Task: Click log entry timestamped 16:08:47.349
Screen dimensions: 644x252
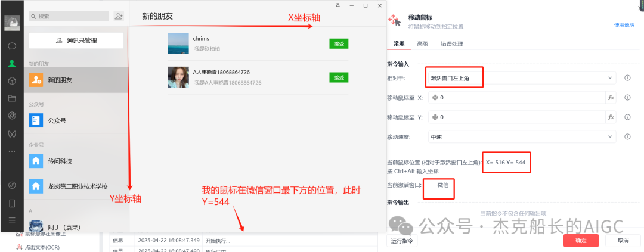Action: click(x=169, y=241)
